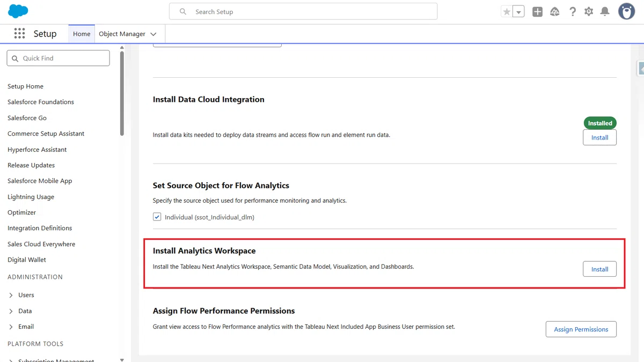Click the magnifier icon in Search Setup
Screen dimensions: 644x362
(183, 11)
